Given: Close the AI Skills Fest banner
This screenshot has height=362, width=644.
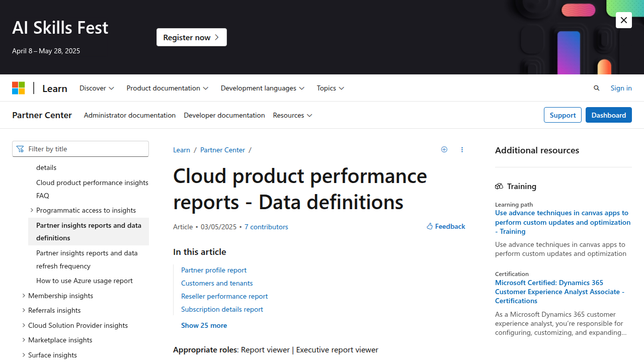Looking at the screenshot, I should click(x=624, y=20).
